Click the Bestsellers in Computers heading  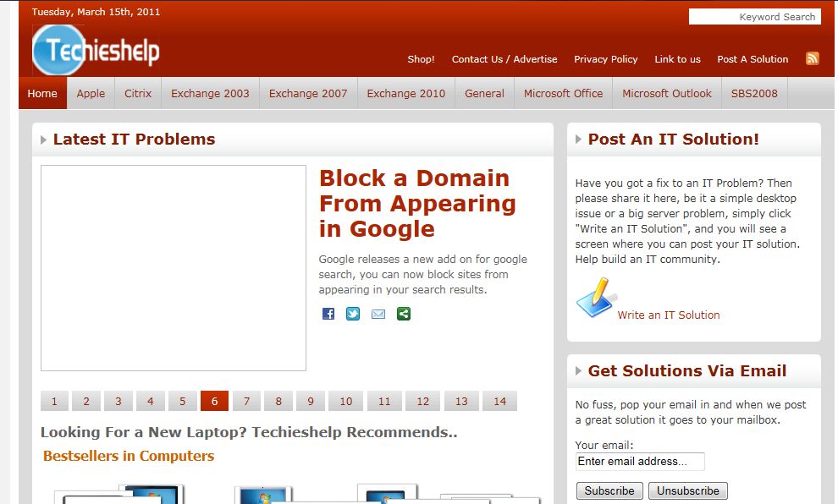pyautogui.click(x=129, y=456)
